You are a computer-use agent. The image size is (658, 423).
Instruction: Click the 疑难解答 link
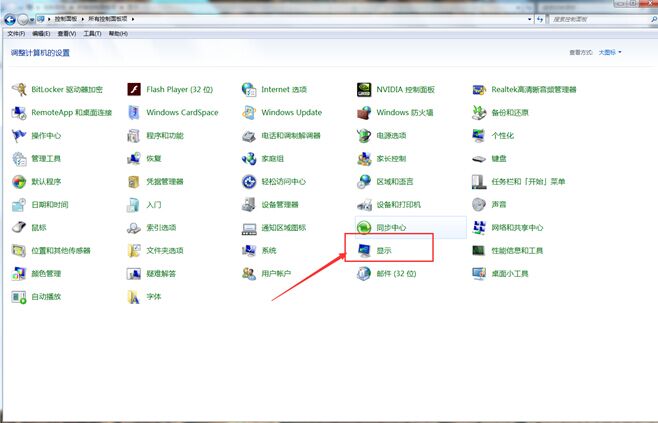pyautogui.click(x=161, y=274)
